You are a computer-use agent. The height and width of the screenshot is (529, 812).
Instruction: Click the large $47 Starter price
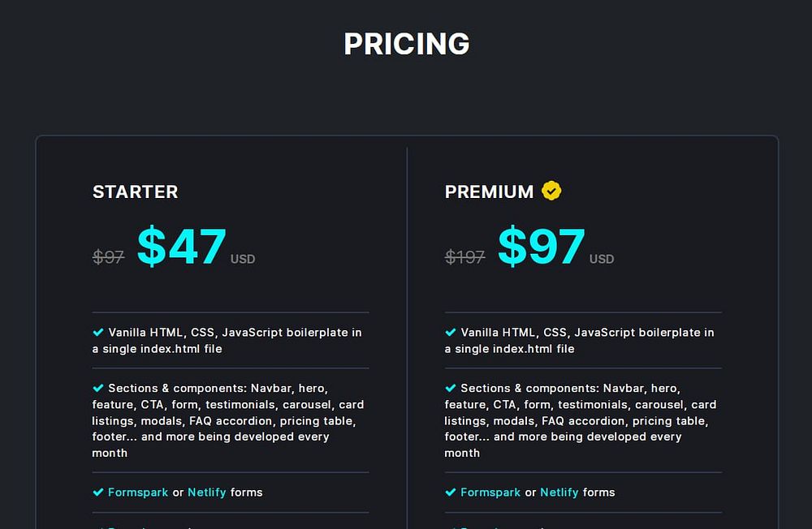181,247
